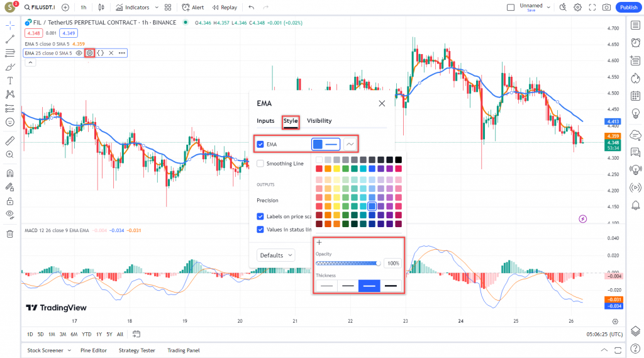Viewport: 644px width, 358px height.
Task: Open the patterns tool group
Action: (10, 94)
